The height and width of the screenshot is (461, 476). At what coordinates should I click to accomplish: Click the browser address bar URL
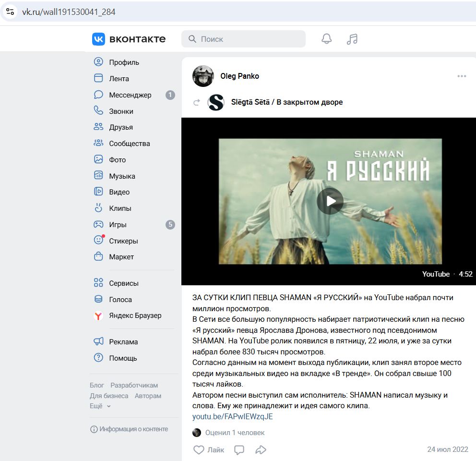tap(69, 12)
